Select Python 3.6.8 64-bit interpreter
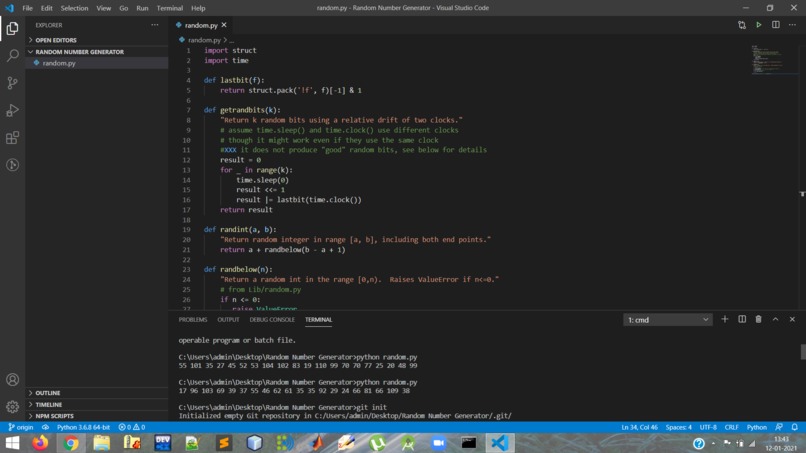806x453 pixels. 83,427
